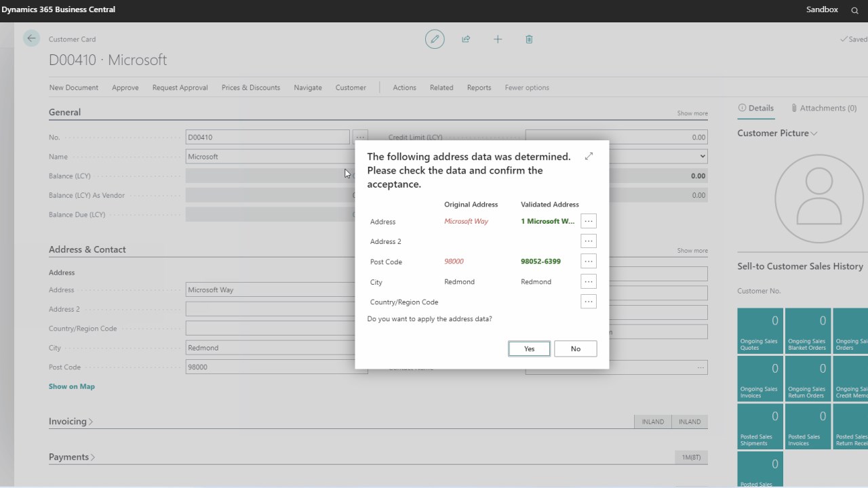The height and width of the screenshot is (488, 868).
Task: Click Dynamics 365 Business Central title
Action: (x=58, y=9)
